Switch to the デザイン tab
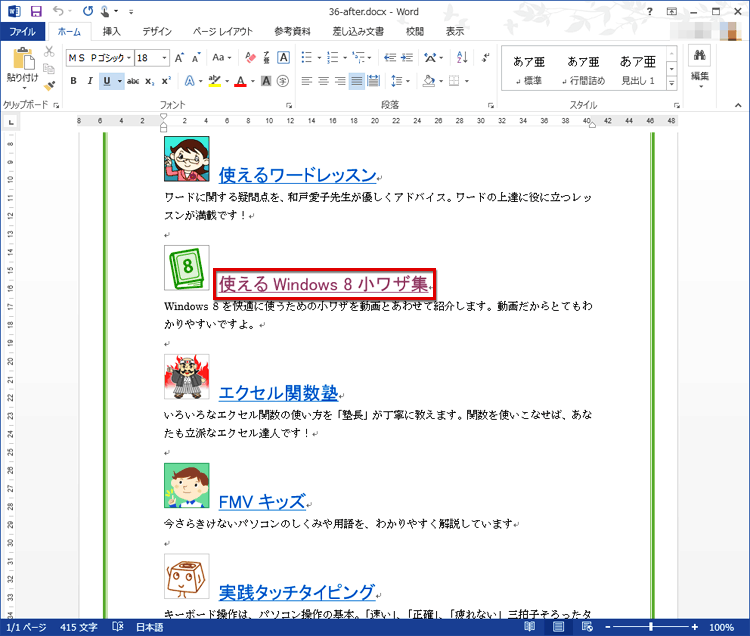 [x=157, y=32]
